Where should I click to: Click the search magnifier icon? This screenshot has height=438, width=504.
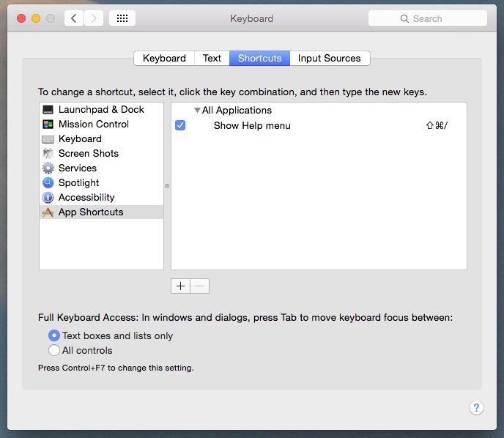point(404,18)
